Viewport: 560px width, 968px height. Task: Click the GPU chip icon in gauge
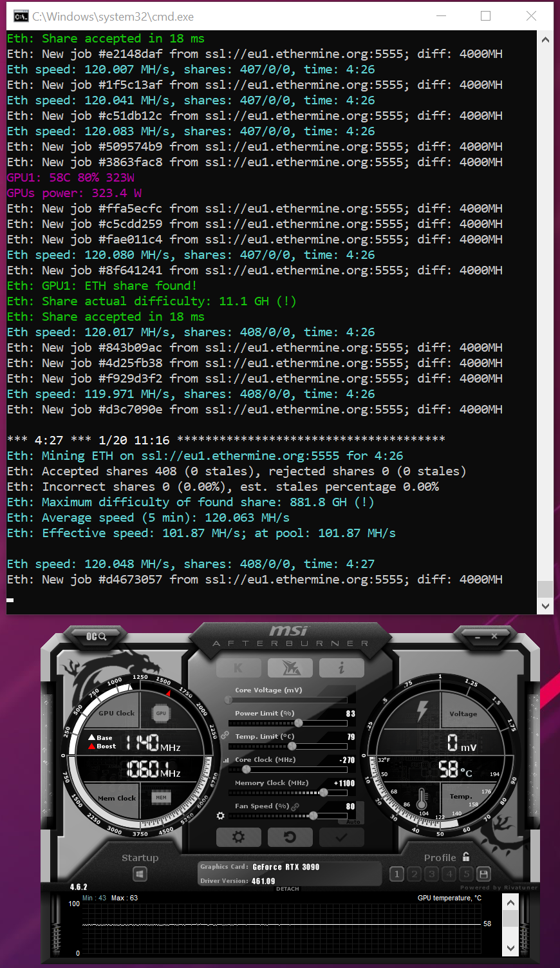tap(161, 713)
